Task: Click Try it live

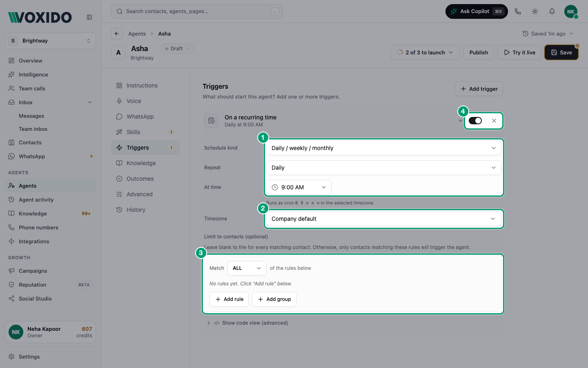Action: 519,52
